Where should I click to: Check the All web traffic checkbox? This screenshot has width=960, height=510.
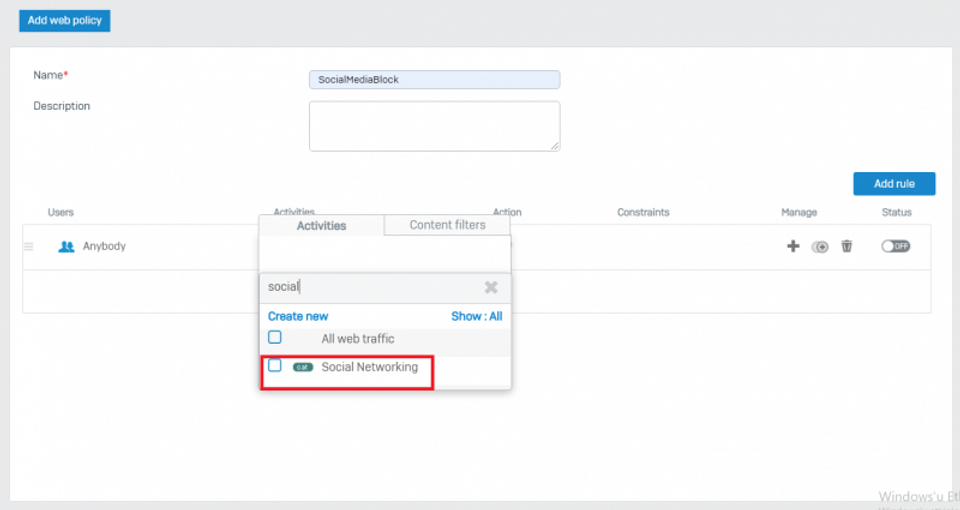click(x=275, y=338)
